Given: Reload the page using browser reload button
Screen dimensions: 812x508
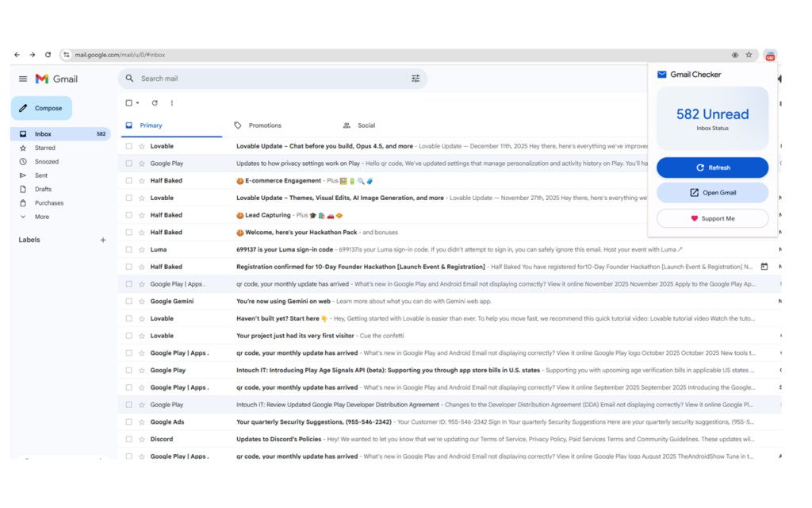Looking at the screenshot, I should pyautogui.click(x=48, y=55).
